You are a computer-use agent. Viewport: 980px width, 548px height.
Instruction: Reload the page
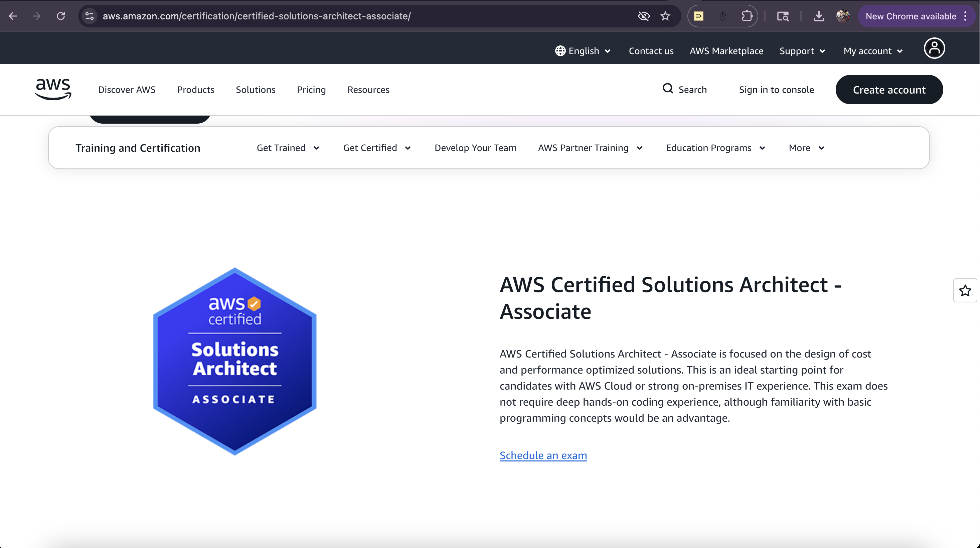(61, 16)
